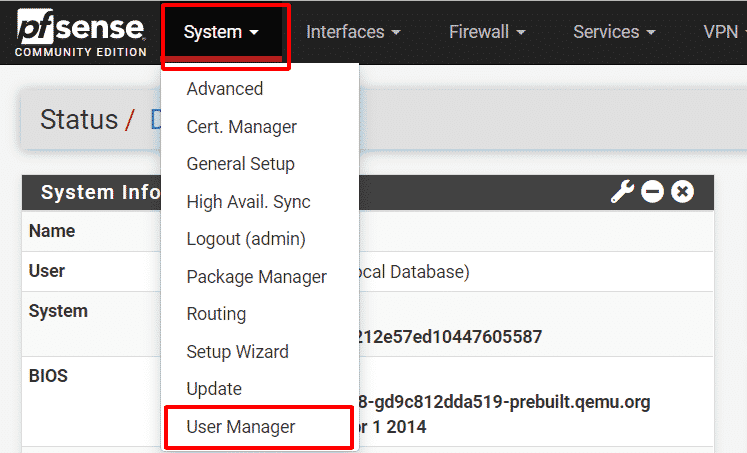The image size is (747, 453).
Task: Launch the Setup Wizard
Action: coord(238,352)
